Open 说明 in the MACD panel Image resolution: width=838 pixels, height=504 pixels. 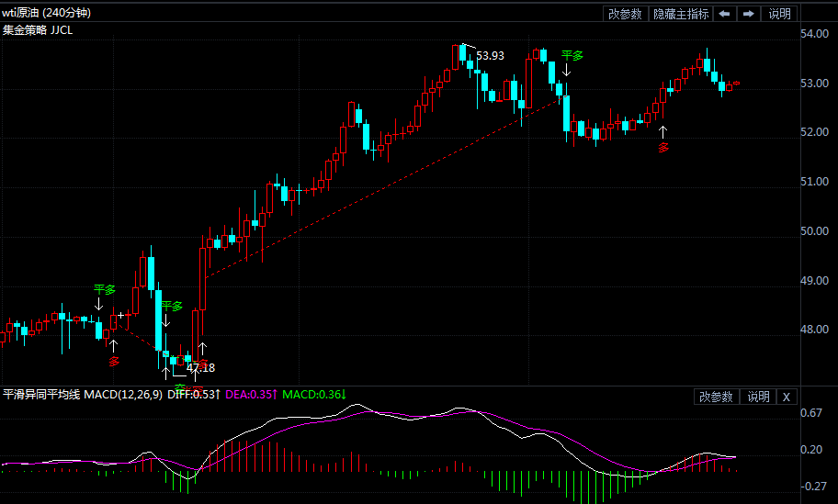tap(758, 397)
